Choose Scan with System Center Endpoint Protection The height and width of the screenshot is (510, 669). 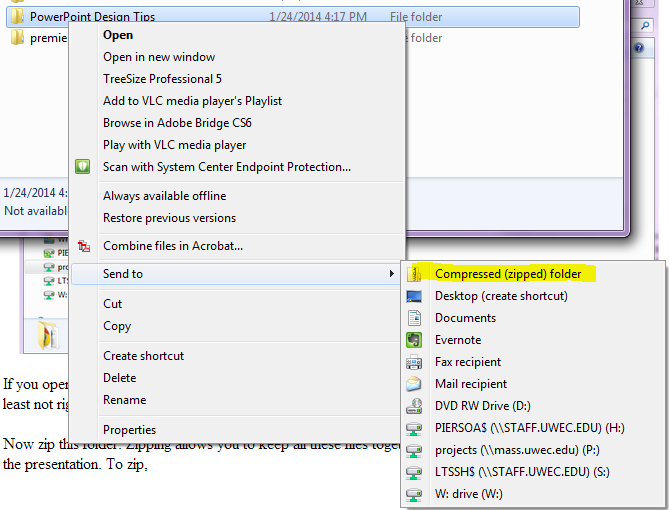(227, 167)
